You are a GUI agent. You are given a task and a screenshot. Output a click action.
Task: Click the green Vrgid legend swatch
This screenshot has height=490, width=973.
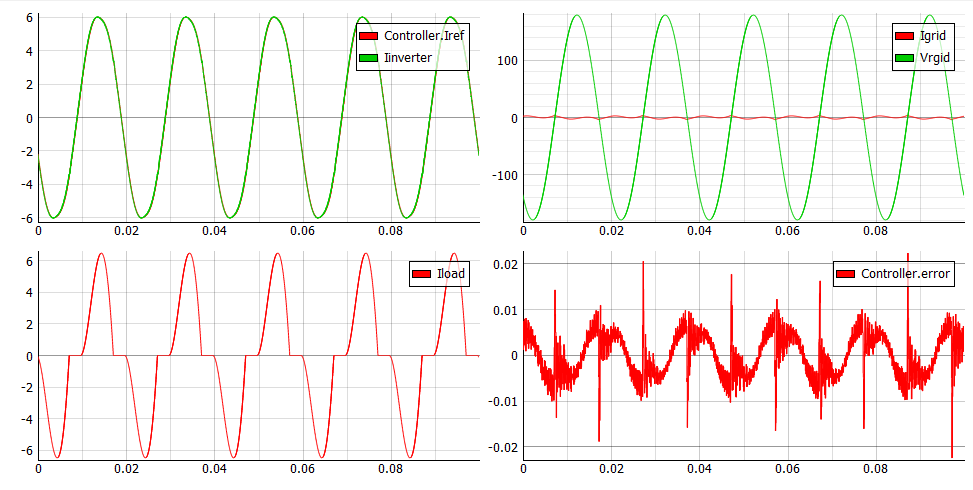905,58
